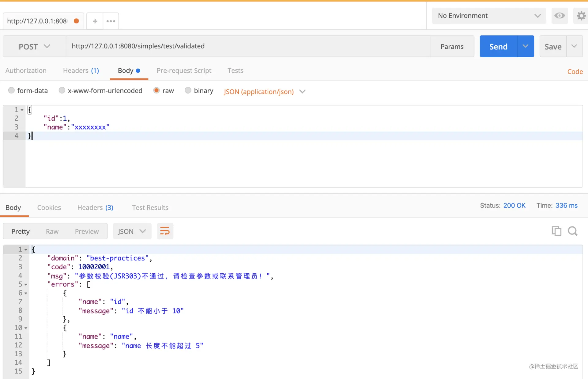Click the request URL input field
Image resolution: width=588 pixels, height=379 pixels.
click(x=248, y=46)
